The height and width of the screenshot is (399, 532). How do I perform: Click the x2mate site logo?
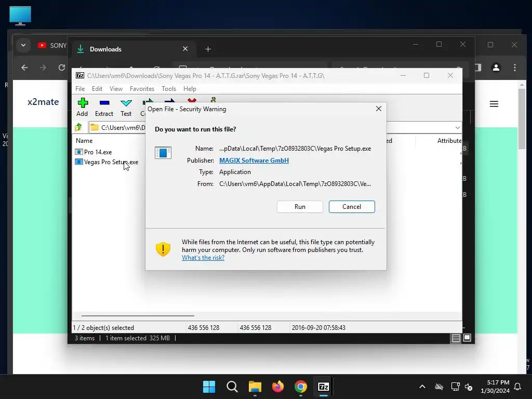click(x=43, y=102)
